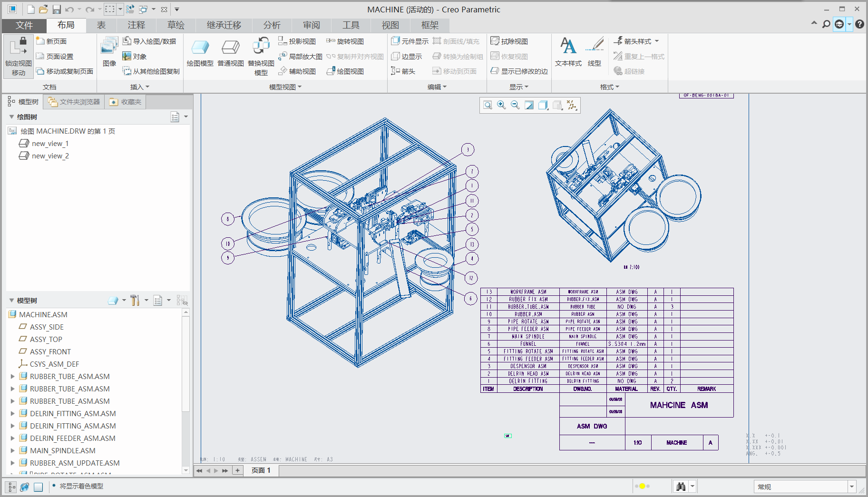Click the Zoom In icon

coord(501,105)
